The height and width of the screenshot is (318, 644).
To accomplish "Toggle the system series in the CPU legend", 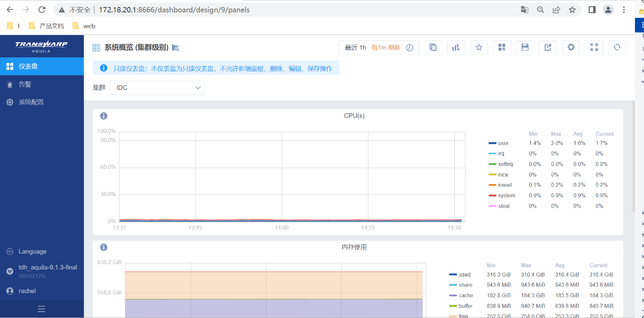I will tap(502, 195).
